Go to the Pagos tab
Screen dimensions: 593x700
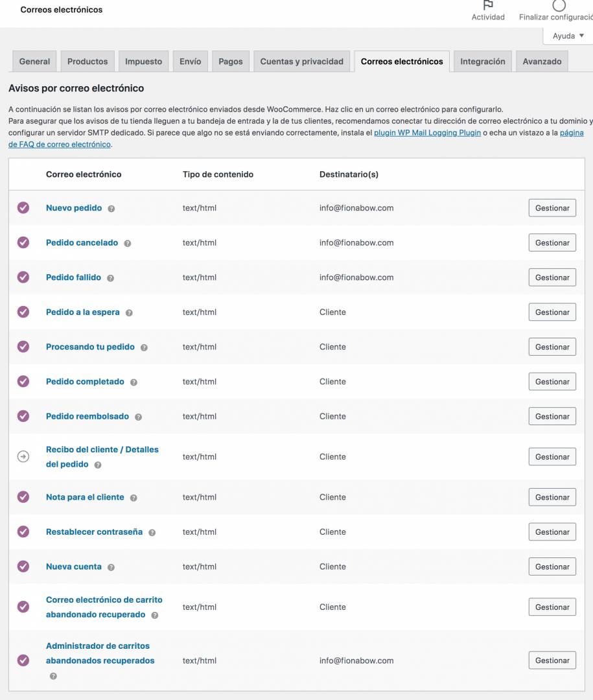coord(231,61)
